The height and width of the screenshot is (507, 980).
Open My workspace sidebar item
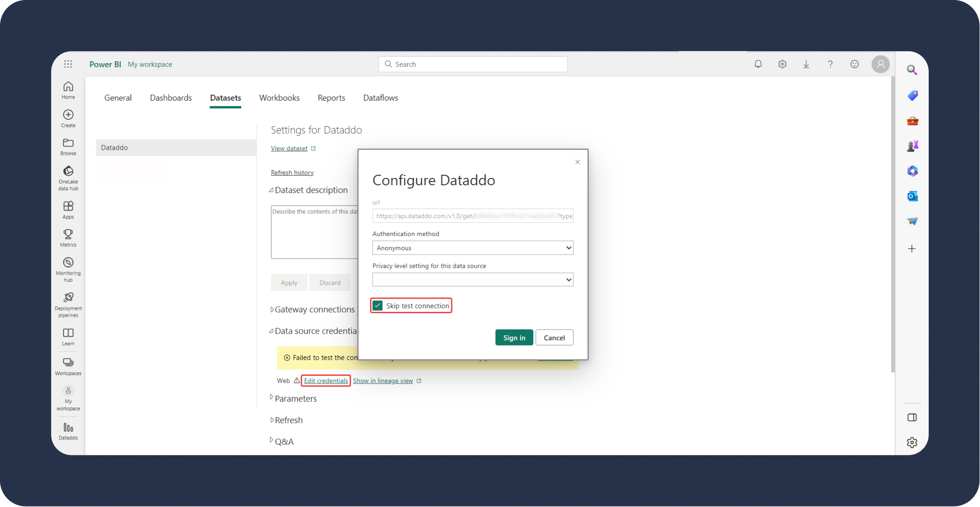click(68, 399)
